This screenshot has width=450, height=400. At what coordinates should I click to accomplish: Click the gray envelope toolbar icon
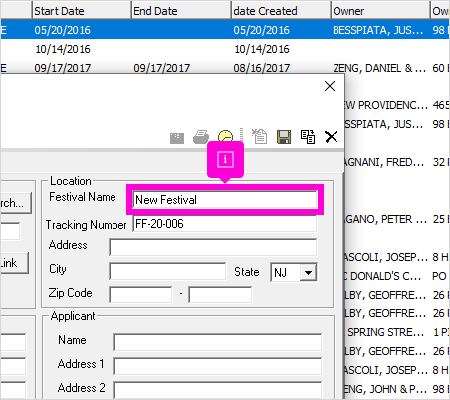pyautogui.click(x=177, y=138)
